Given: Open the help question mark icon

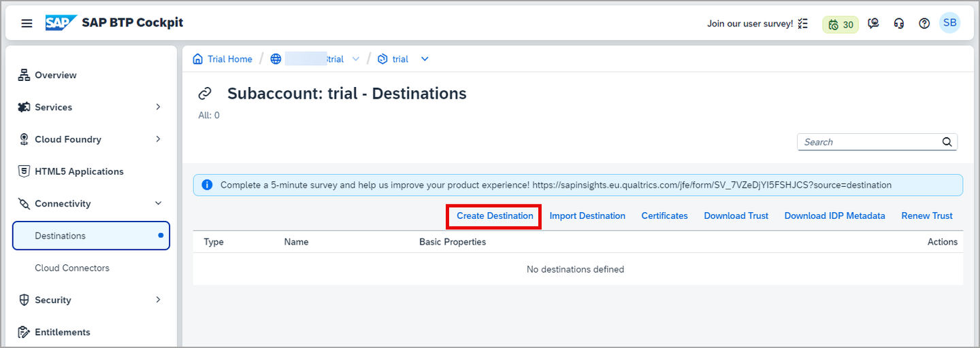Looking at the screenshot, I should point(924,23).
